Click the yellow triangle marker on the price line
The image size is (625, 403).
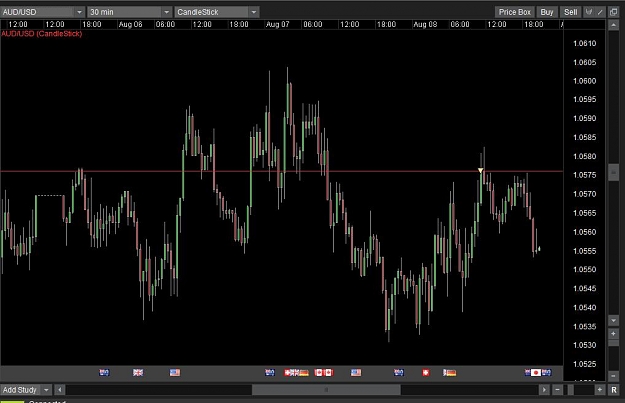(481, 171)
